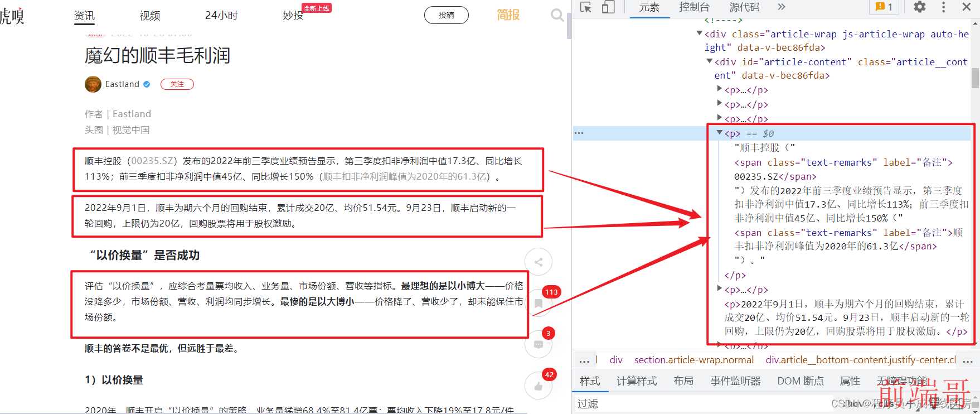The height and width of the screenshot is (414, 980).
Task: Collapse the selected p == $0 node
Action: [x=720, y=133]
